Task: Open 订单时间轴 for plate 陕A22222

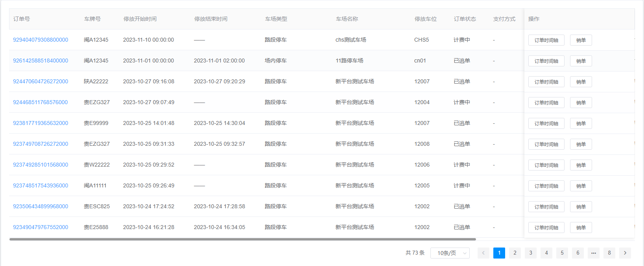Action: (546, 82)
